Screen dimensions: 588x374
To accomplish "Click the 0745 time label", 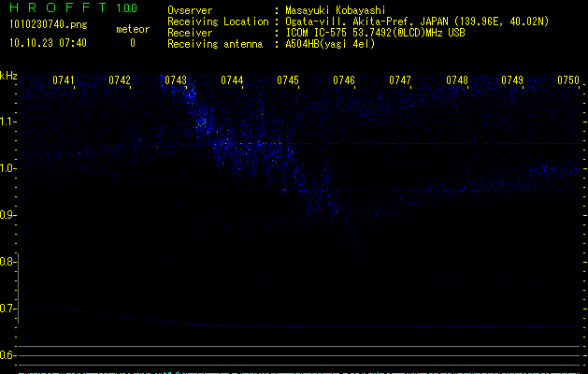I will [x=288, y=80].
